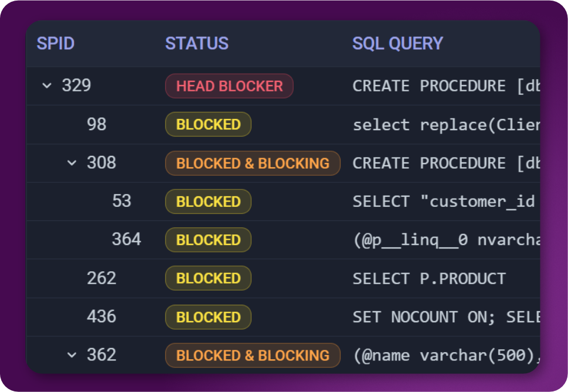Screen dimensions: 568x392
Task: Select SPID 329 in the SPID column
Action: point(77,86)
